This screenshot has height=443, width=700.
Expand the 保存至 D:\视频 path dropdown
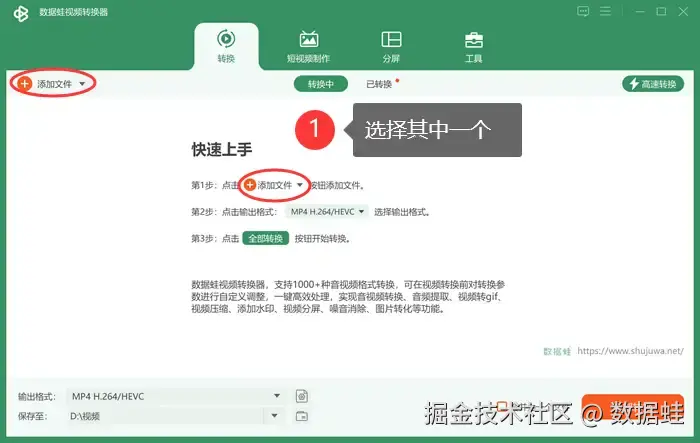point(274,416)
